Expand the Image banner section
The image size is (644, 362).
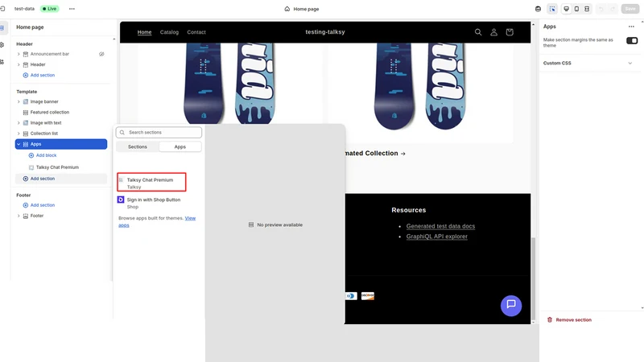pos(19,101)
